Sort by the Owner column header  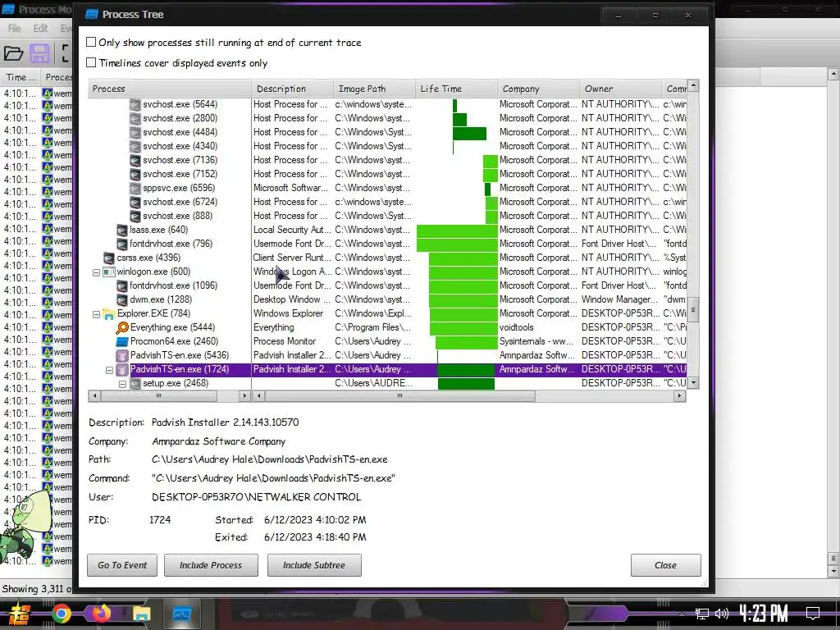pyautogui.click(x=620, y=89)
